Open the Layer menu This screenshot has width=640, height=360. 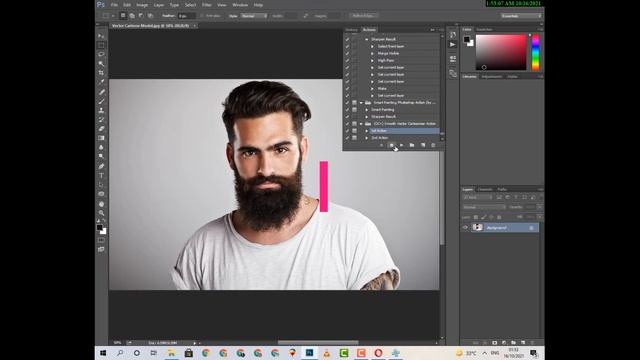pyautogui.click(x=159, y=5)
